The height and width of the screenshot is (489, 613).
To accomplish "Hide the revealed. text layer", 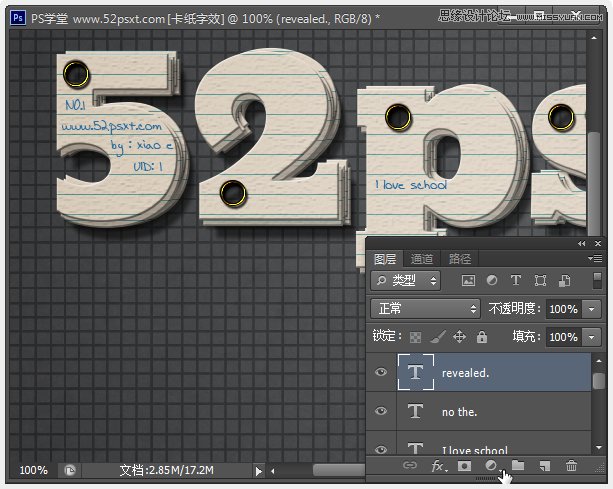I will 381,372.
